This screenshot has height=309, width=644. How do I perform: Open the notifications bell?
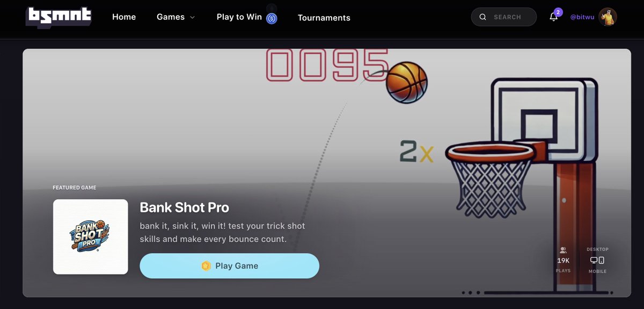coord(554,17)
